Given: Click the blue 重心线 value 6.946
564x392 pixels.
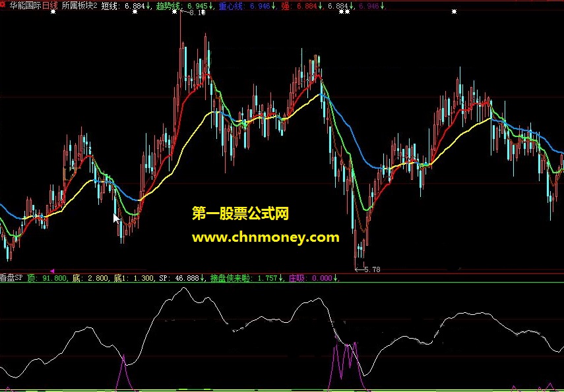Looking at the screenshot, I should [260, 6].
